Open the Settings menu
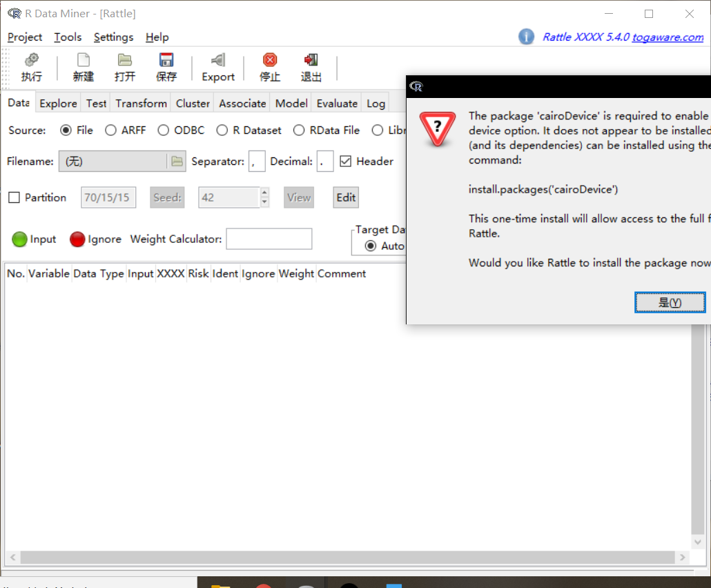The width and height of the screenshot is (711, 588). click(x=113, y=37)
